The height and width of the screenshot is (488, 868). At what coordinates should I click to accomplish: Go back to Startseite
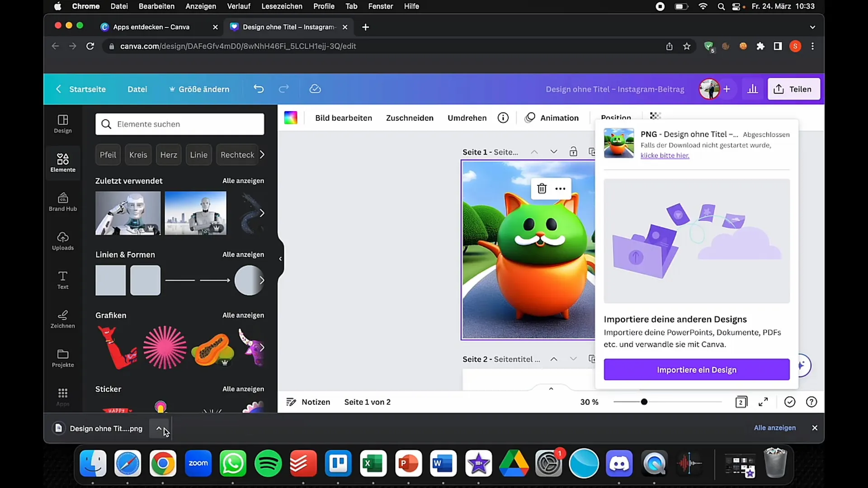pos(81,89)
